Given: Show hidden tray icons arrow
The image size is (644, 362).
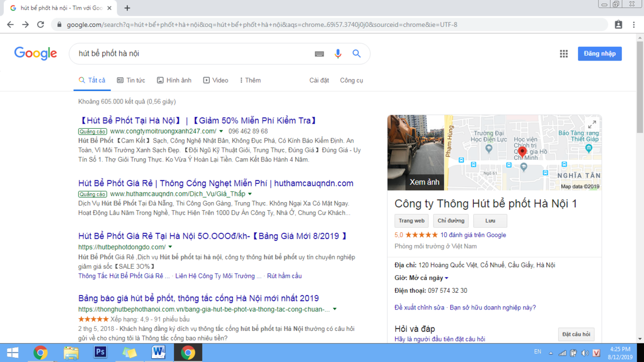Looking at the screenshot, I should click(x=550, y=353).
